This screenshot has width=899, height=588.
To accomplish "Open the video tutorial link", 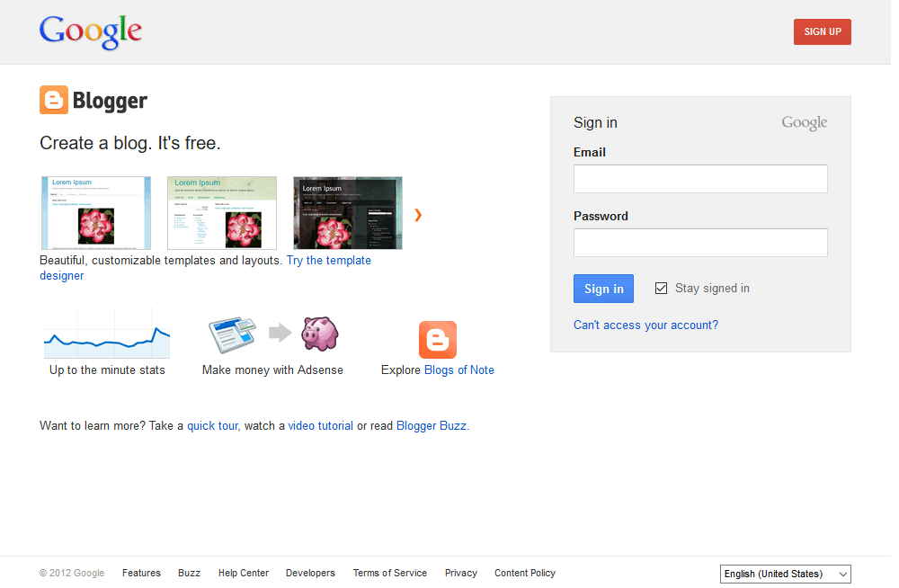I will (321, 425).
